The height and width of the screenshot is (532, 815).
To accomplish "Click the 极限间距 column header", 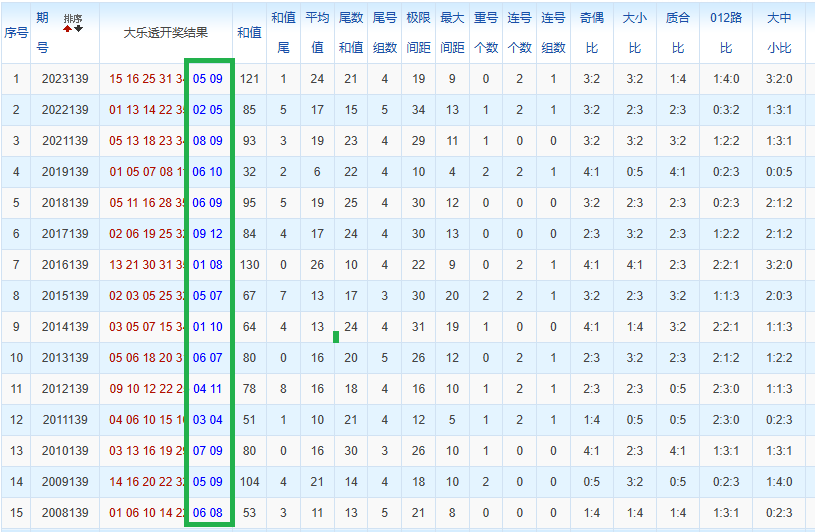I will coord(418,33).
